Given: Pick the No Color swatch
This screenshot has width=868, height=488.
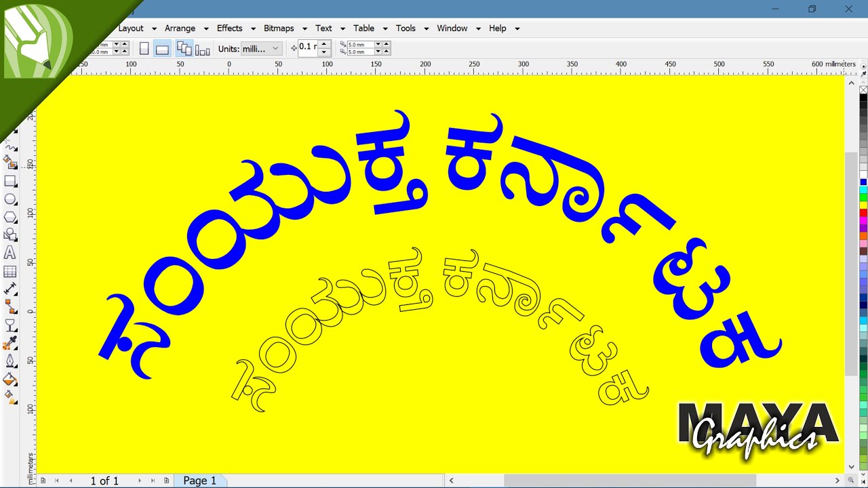Looking at the screenshot, I should pos(863,90).
